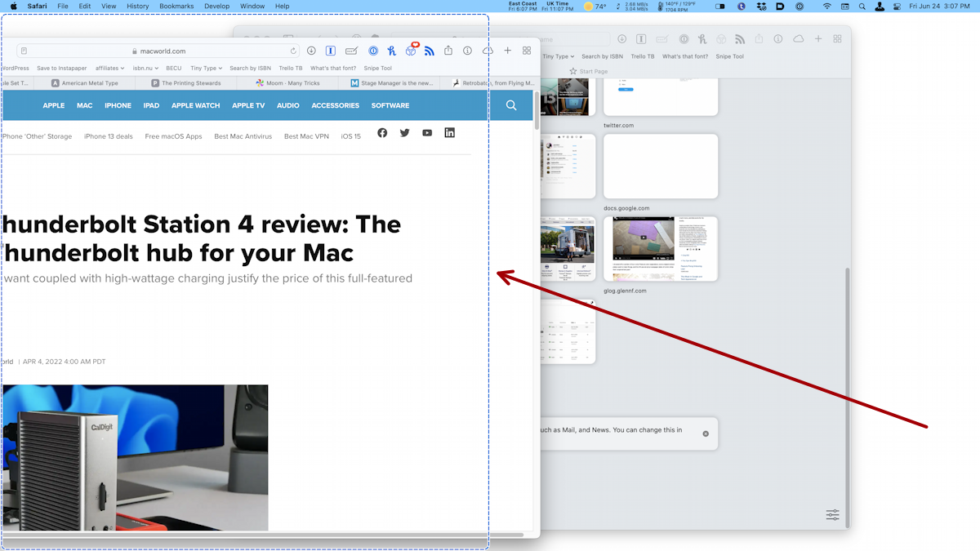Show iCloud Tabs from the toolbar
This screenshot has width=980, height=551.
tap(488, 50)
